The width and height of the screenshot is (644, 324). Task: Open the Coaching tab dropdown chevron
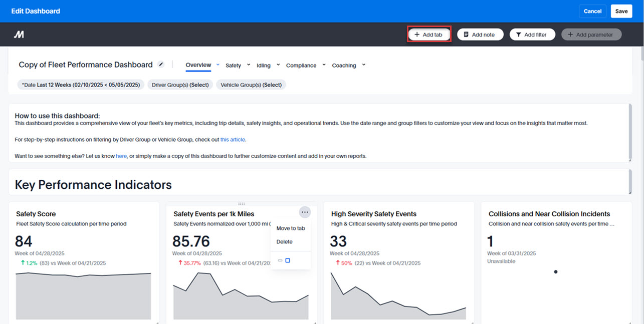tap(364, 65)
